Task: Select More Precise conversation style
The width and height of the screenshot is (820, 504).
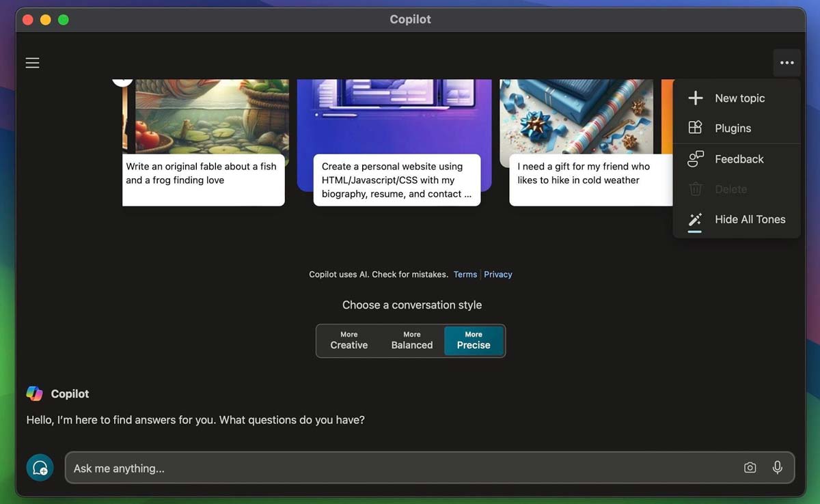Action: [x=474, y=340]
